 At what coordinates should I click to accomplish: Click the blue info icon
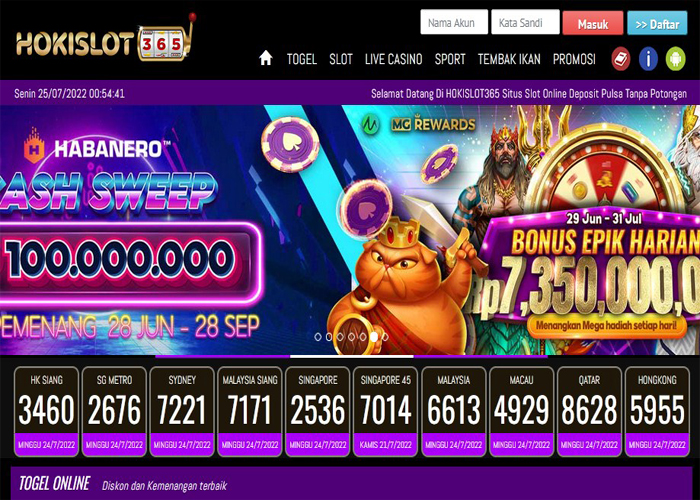pyautogui.click(x=648, y=58)
